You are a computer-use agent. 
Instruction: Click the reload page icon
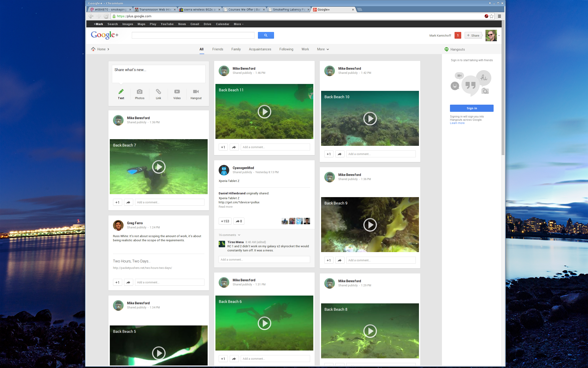(106, 16)
